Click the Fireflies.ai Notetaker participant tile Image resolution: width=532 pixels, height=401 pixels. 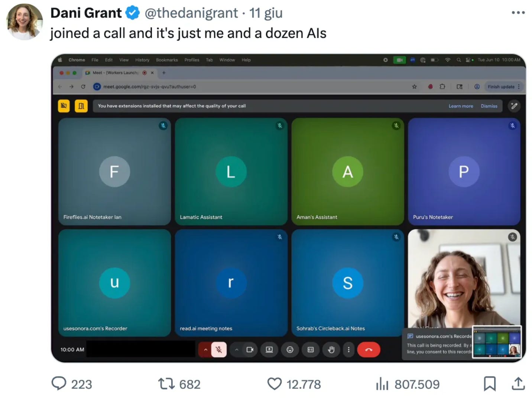[114, 172]
